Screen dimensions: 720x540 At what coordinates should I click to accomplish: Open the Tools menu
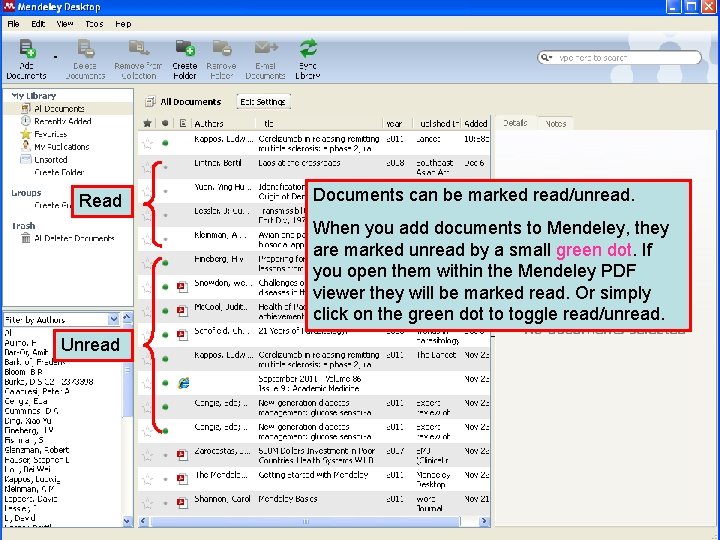click(94, 24)
